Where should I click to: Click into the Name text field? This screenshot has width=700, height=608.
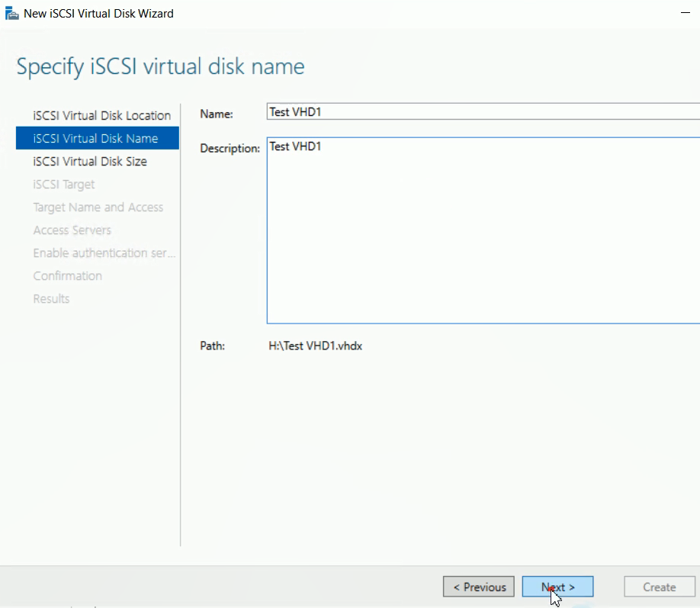482,112
